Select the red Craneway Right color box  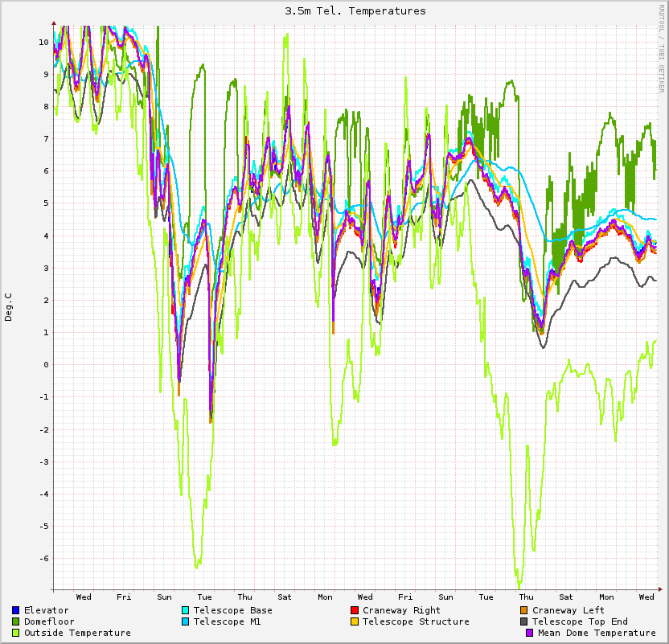[x=355, y=610]
